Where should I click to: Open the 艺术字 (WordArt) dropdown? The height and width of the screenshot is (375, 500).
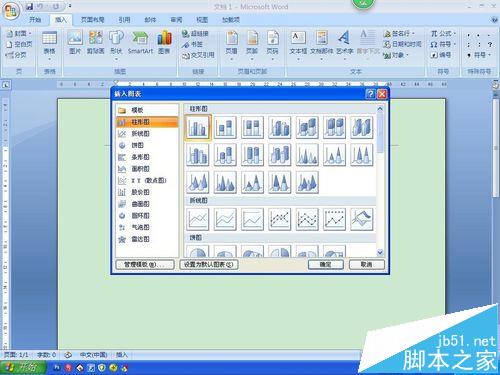344,46
